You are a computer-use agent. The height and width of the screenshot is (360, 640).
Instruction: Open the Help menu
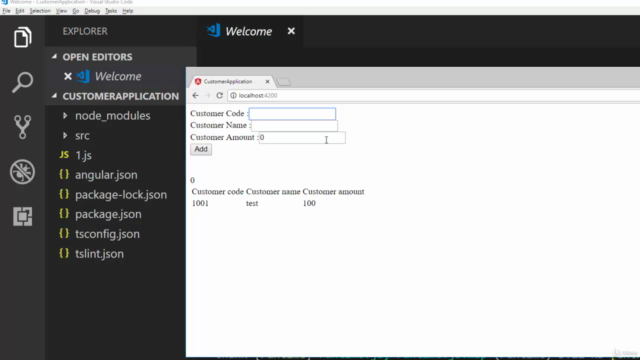[128, 11]
